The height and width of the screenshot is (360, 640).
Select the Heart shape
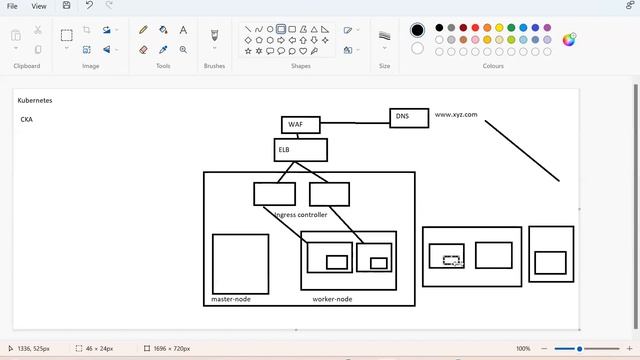(x=303, y=51)
